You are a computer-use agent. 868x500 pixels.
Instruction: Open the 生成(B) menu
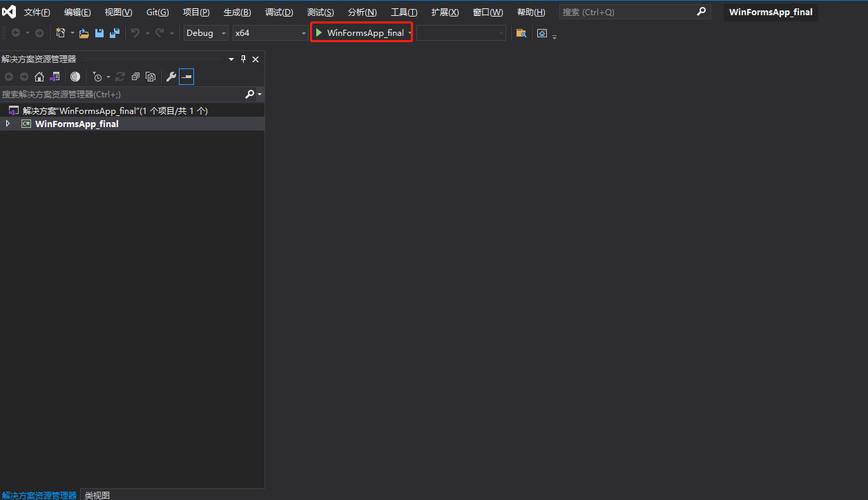(237, 12)
